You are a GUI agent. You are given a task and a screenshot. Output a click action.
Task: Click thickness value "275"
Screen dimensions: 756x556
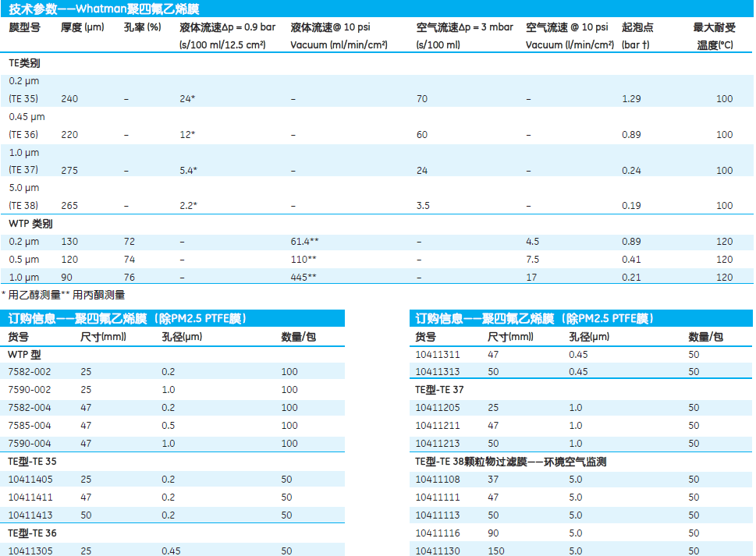69,170
